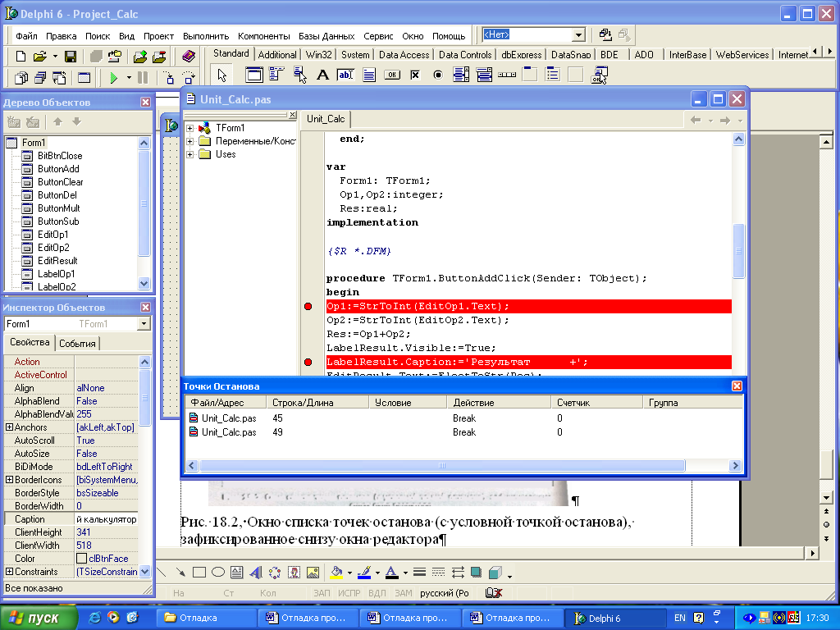Screen dimensions: 840x630
Task: Switch to the События tab in Object Inspector
Action: coord(77,344)
